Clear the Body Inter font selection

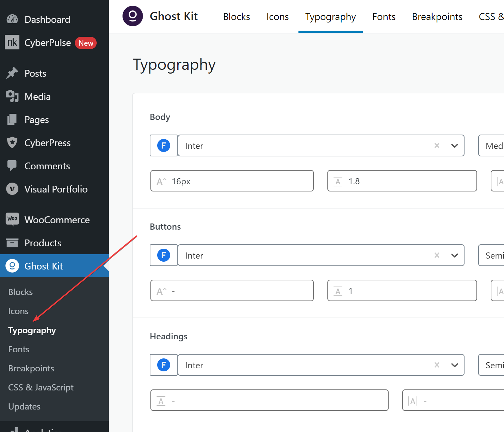point(437,145)
